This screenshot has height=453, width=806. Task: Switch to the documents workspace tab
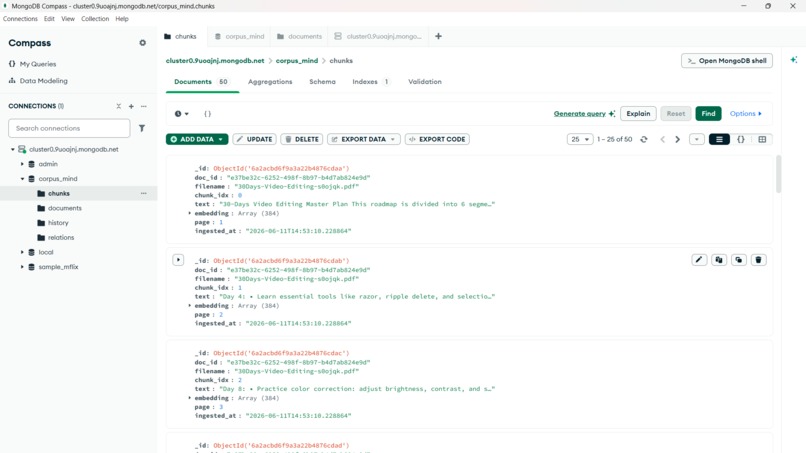299,37
